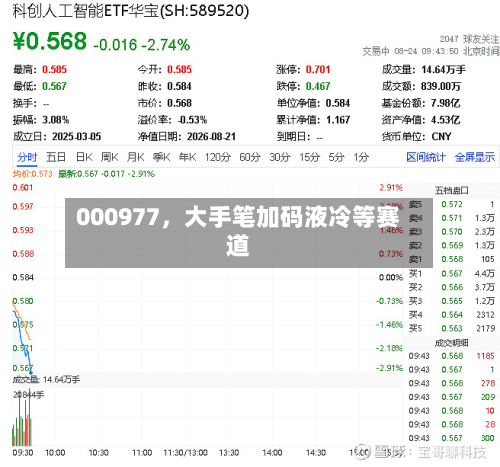The image size is (500, 467).
Task: Click the 09:43 trade of 1185 lots
Action: pyautogui.click(x=452, y=356)
